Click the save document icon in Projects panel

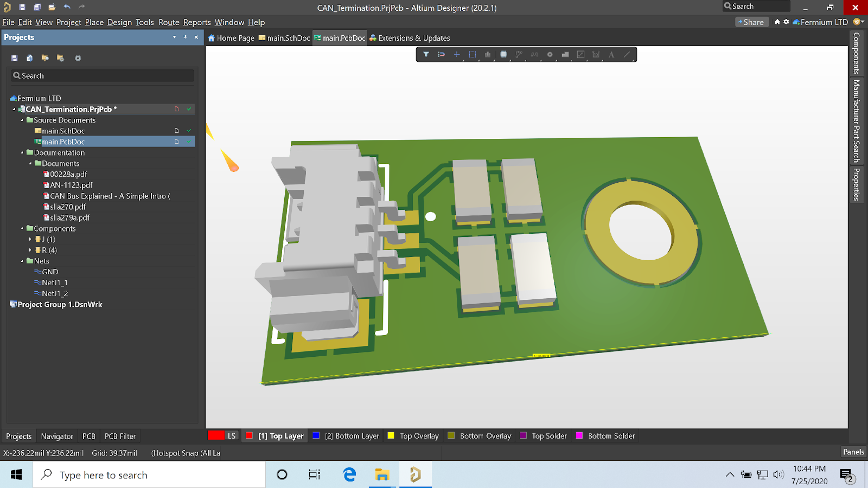pyautogui.click(x=13, y=58)
